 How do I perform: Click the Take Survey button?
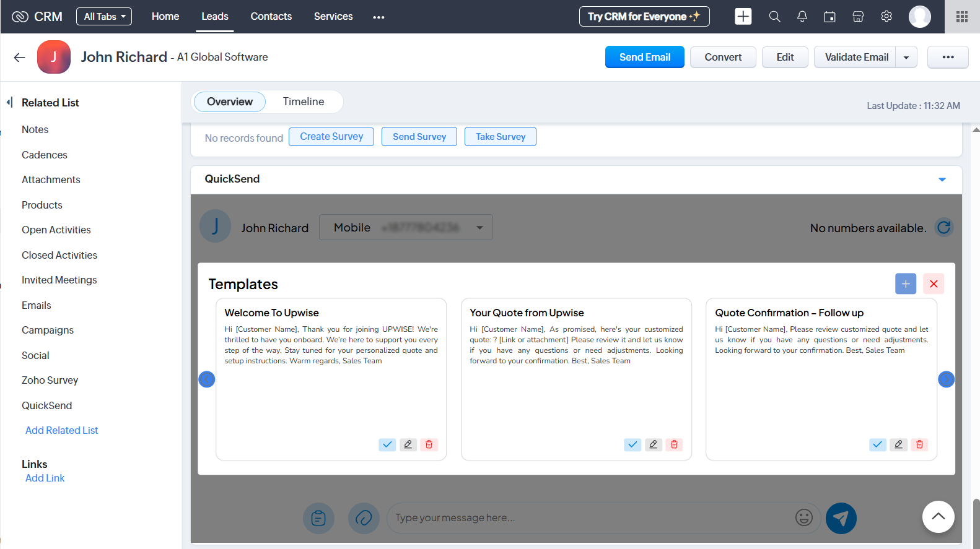501,137
